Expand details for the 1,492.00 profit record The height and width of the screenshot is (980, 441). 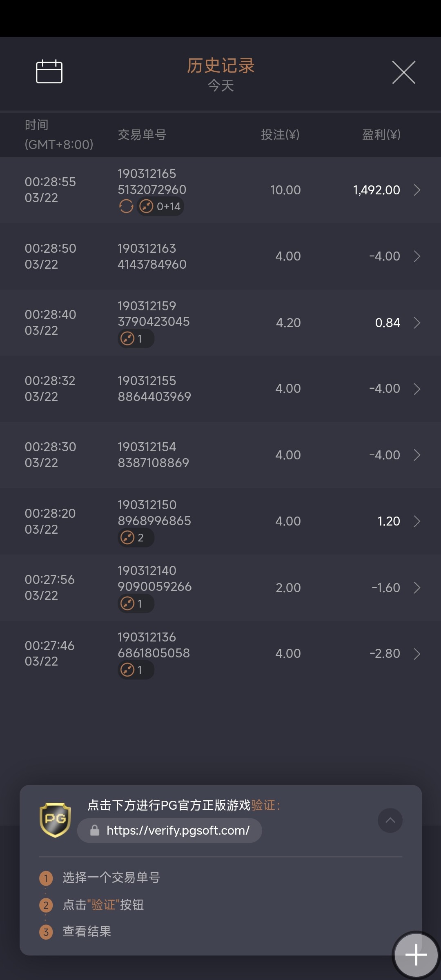tap(417, 190)
